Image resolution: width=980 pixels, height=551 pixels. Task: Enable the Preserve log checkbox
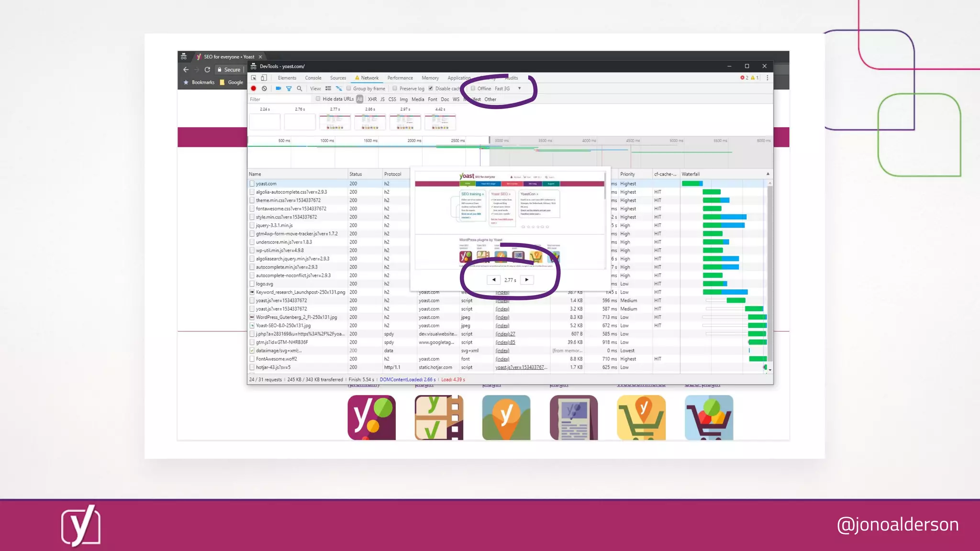(395, 88)
